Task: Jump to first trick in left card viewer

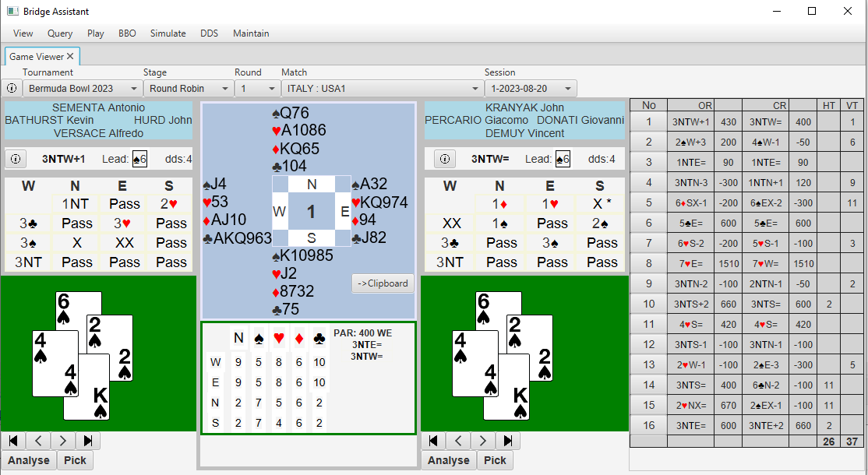Action: click(13, 441)
